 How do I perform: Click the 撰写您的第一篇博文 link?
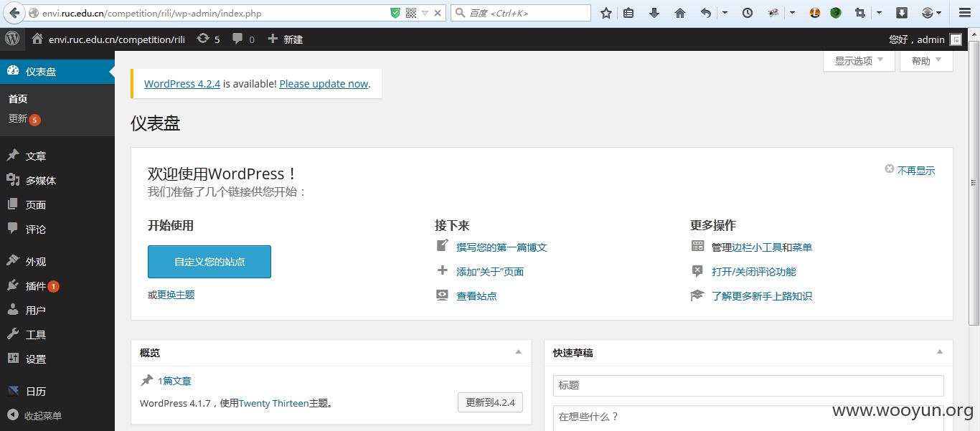501,247
